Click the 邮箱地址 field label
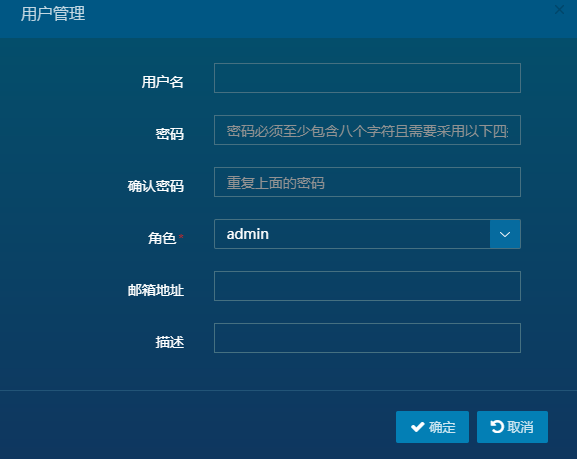 [x=156, y=290]
